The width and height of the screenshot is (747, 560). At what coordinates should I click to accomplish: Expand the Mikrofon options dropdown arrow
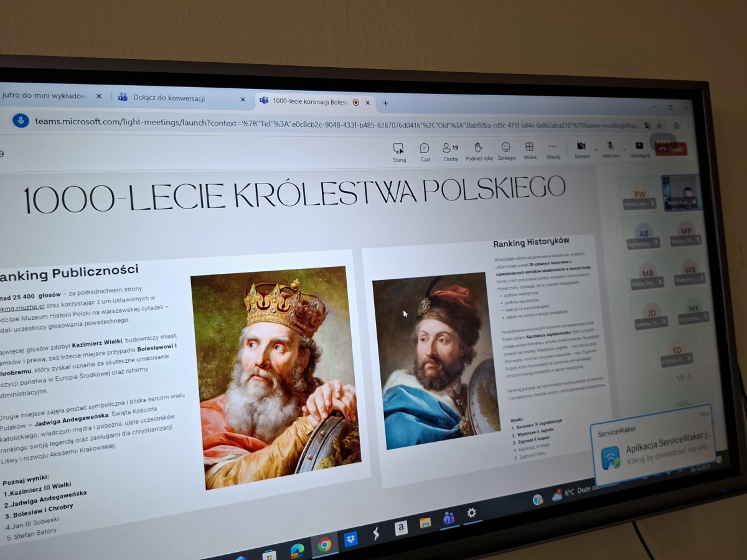coord(623,149)
